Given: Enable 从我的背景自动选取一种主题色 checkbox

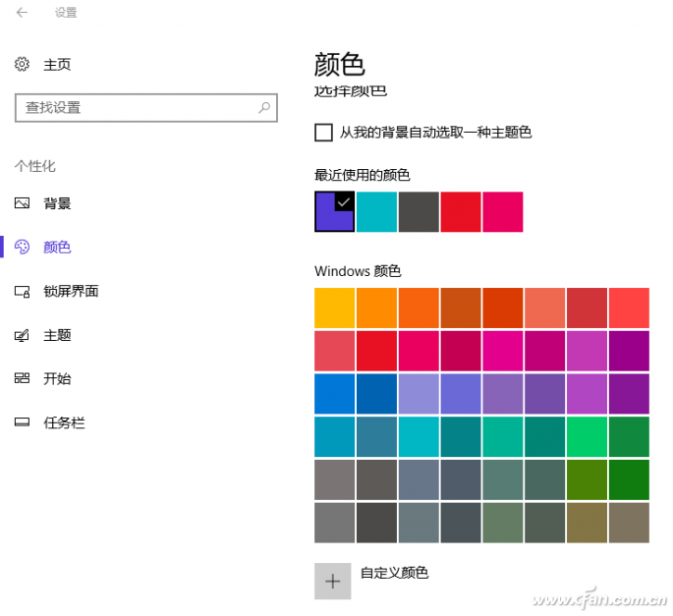Looking at the screenshot, I should [323, 132].
